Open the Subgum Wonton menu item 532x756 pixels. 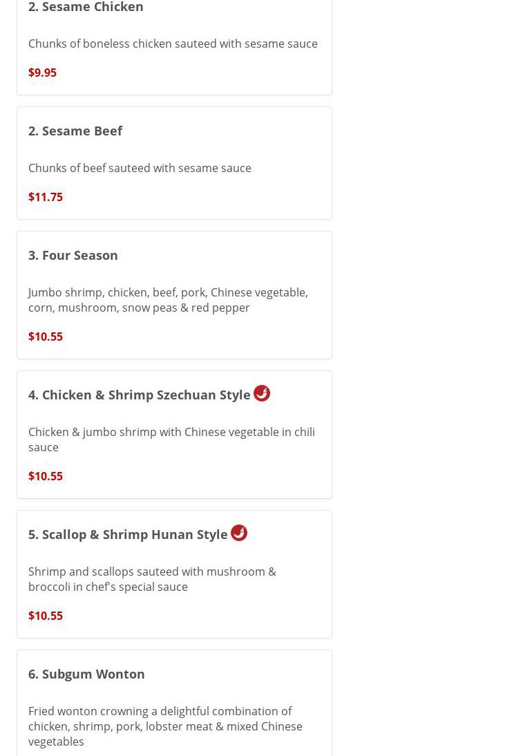coord(86,674)
